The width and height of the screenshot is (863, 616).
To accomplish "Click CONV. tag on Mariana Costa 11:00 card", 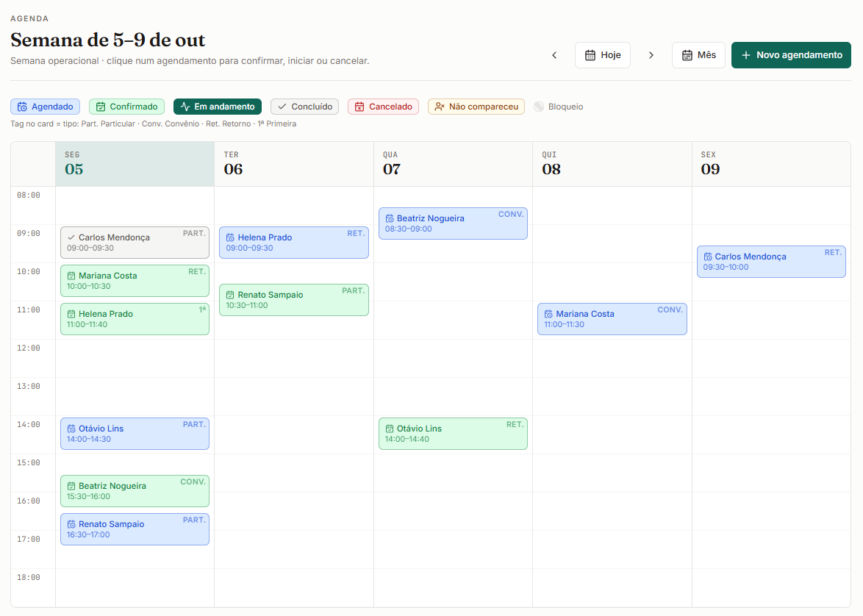I will [x=670, y=310].
